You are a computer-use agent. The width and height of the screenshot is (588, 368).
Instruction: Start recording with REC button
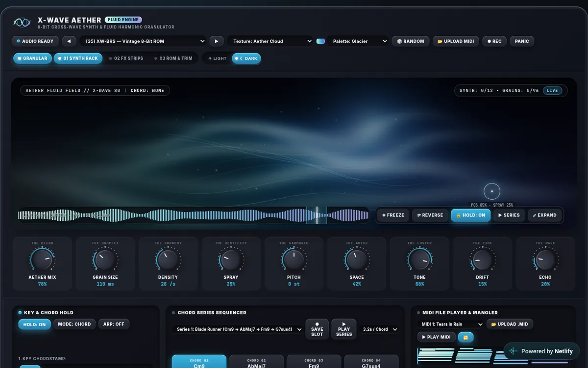(x=494, y=41)
